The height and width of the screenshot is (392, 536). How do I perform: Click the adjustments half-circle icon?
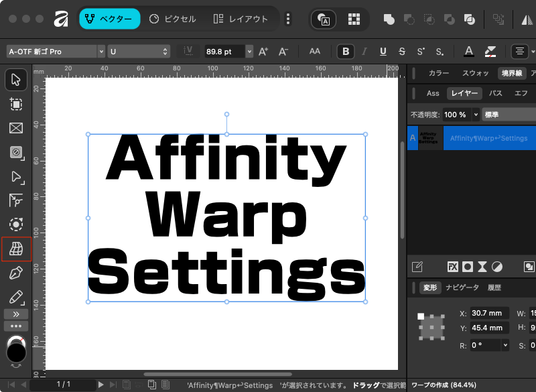point(496,267)
